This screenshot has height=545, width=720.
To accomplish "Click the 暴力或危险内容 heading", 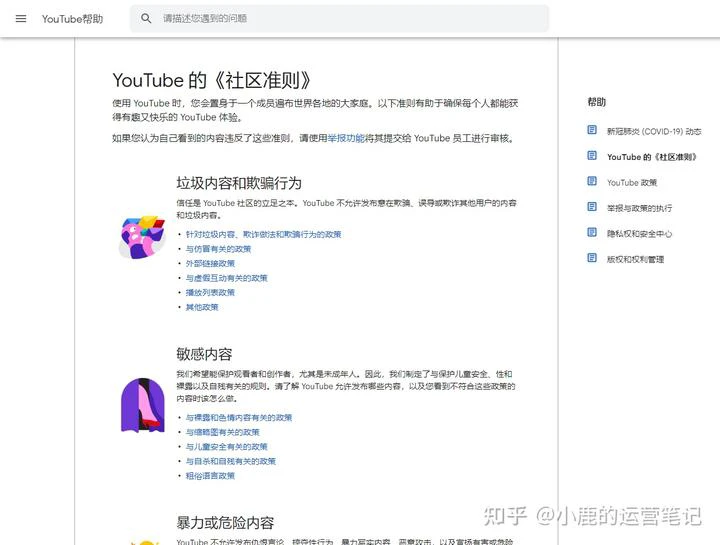I will pos(225,523).
